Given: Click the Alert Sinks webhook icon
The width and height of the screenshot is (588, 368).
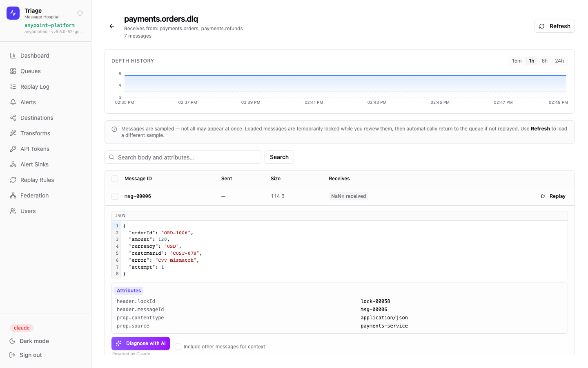Looking at the screenshot, I should coord(13,164).
